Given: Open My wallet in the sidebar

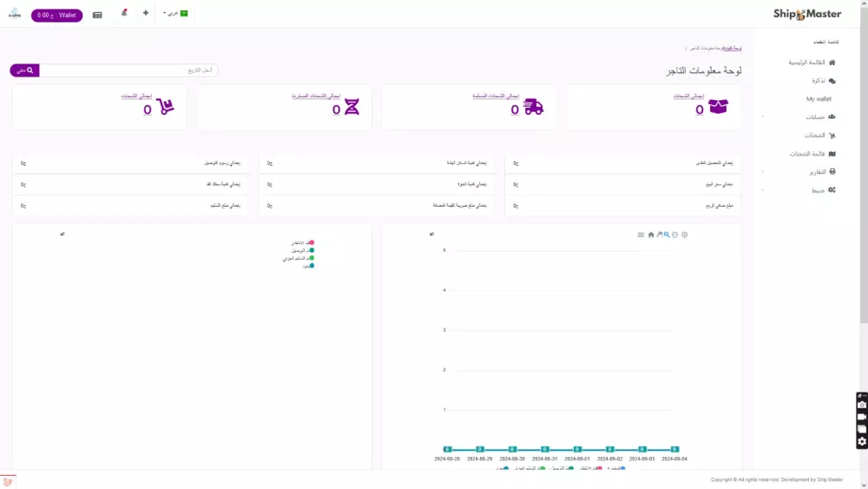Looking at the screenshot, I should [x=819, y=98].
